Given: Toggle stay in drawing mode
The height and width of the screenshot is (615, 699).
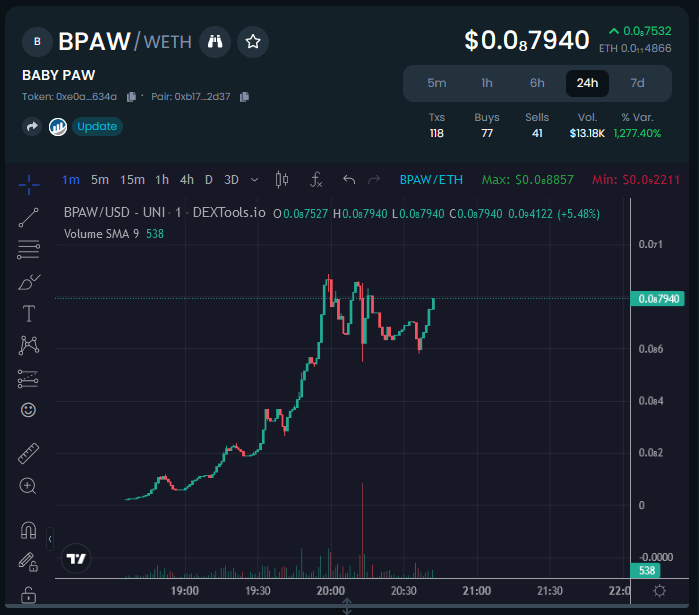Looking at the screenshot, I should click(x=28, y=562).
